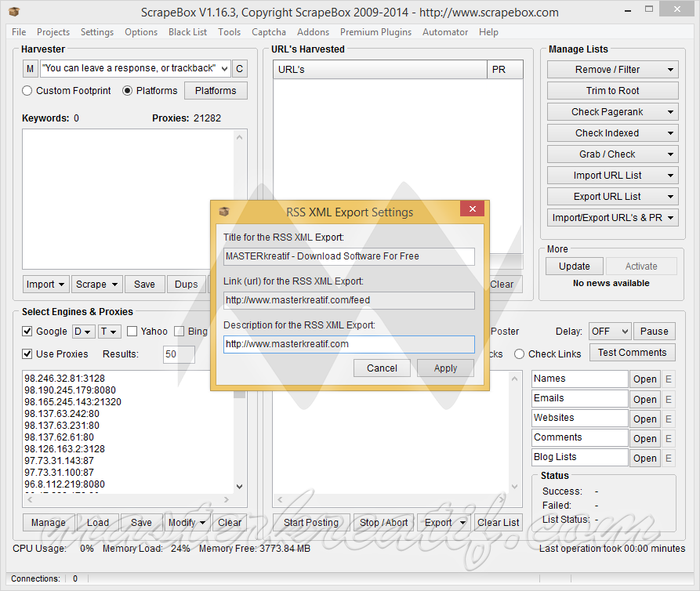Click the E button next to Names
700x591 pixels.
click(x=669, y=379)
